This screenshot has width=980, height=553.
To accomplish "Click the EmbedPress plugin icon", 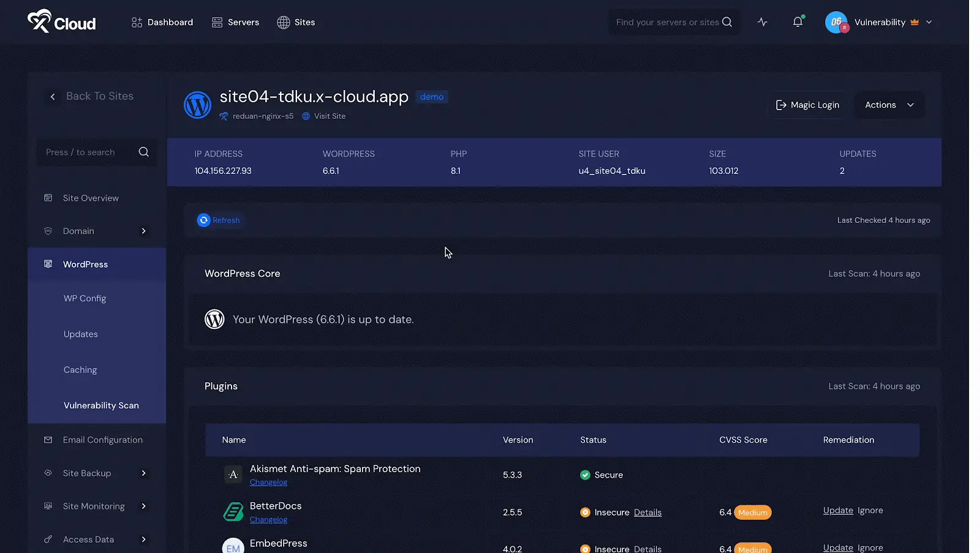I will pos(233,546).
